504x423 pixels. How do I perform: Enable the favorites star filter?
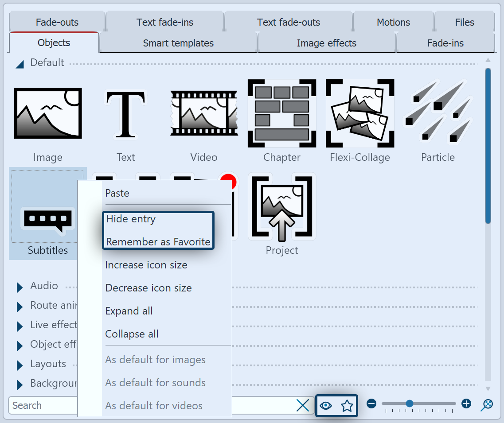pos(347,405)
